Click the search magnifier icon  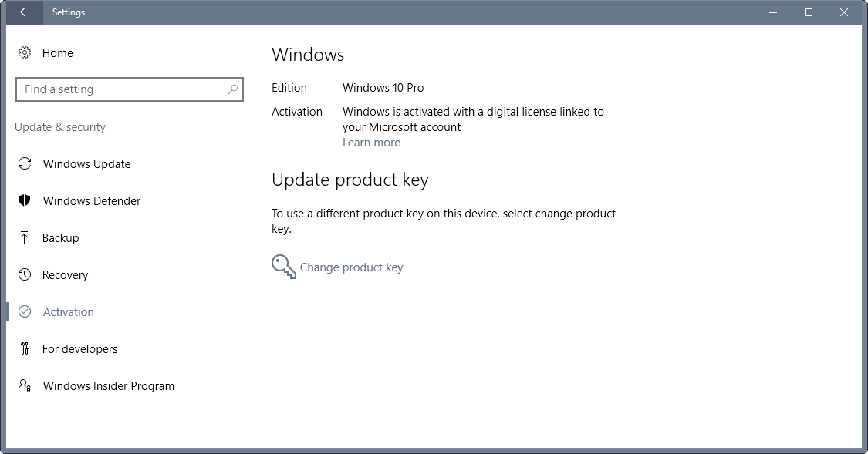(233, 89)
